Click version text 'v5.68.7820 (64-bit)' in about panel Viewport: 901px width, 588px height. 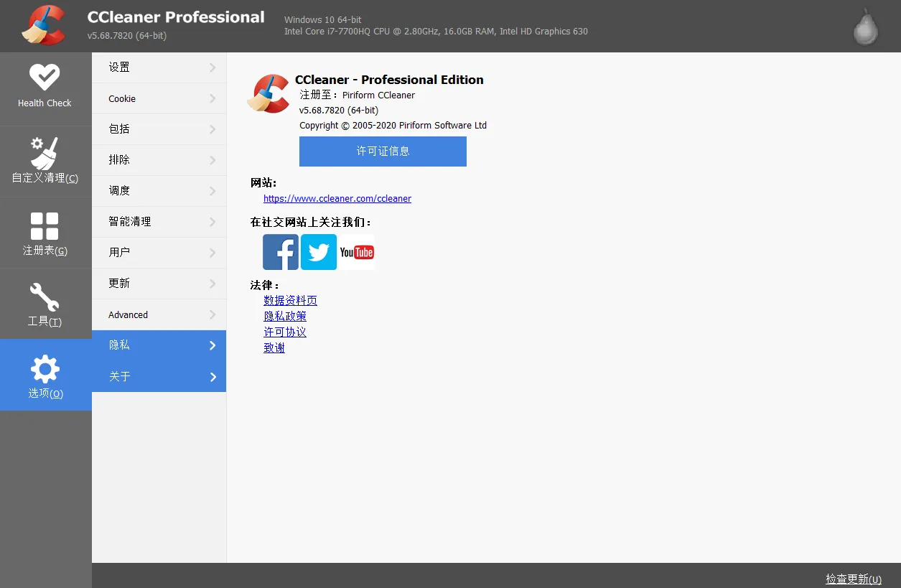point(339,110)
